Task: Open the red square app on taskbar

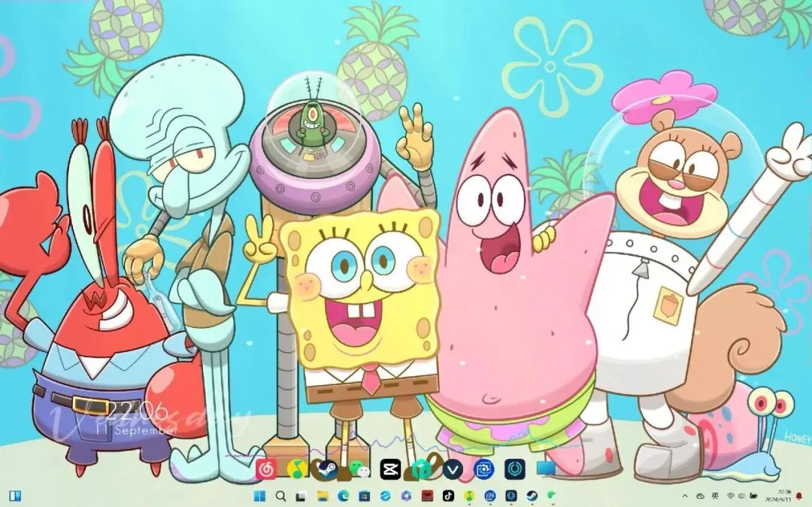Action: pos(427,496)
